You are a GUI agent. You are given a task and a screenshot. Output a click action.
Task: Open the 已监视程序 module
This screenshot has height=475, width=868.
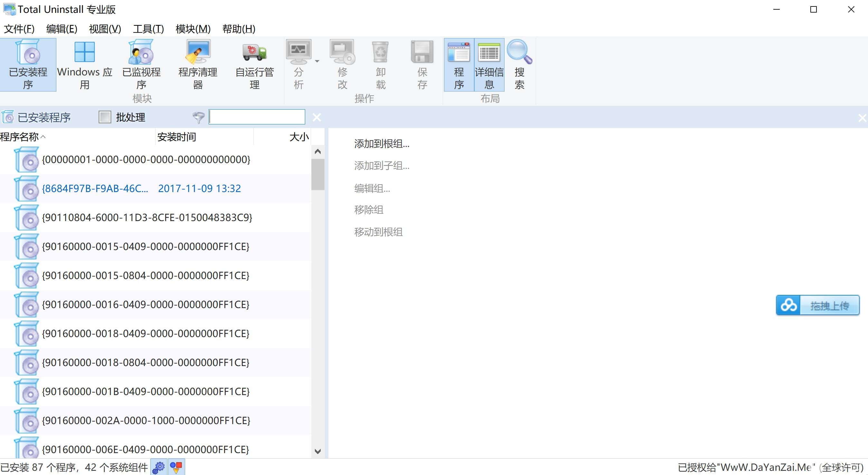141,64
